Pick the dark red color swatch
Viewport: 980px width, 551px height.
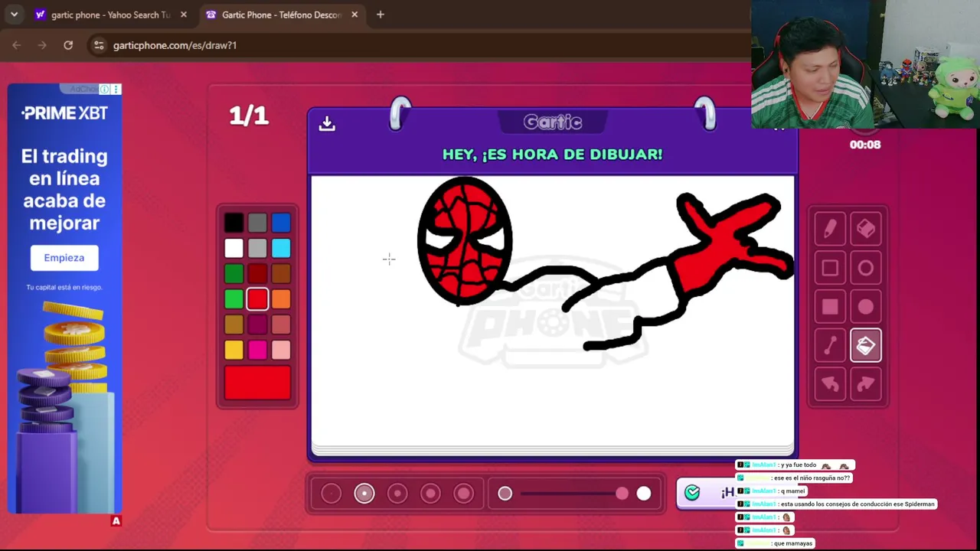[257, 273]
